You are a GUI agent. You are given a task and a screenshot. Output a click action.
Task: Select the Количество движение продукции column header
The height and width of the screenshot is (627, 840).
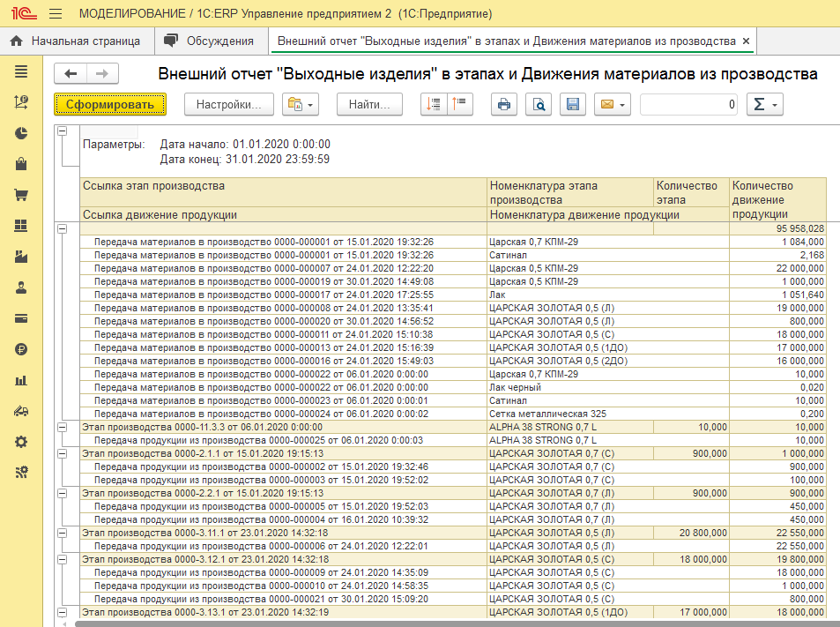[777, 199]
